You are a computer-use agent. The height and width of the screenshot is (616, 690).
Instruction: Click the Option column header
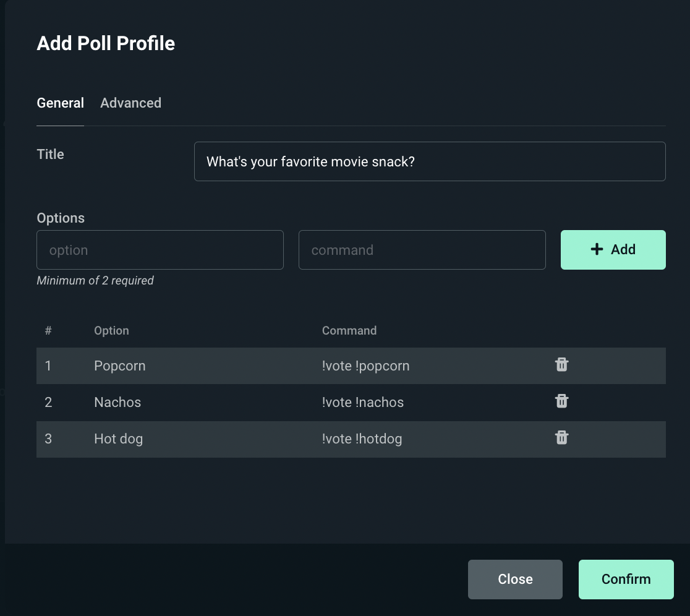click(111, 330)
